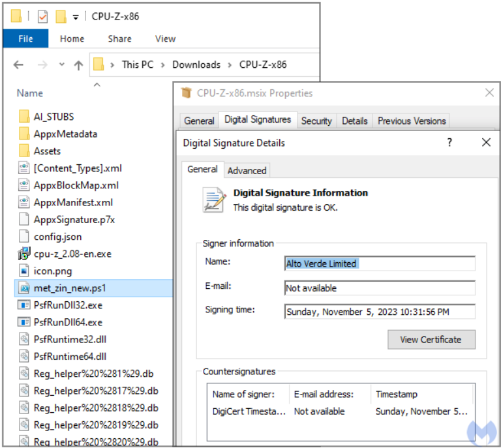Click the PsfRuntime64.dll file icon
Viewport: 501px width, 448px height.
[24, 357]
